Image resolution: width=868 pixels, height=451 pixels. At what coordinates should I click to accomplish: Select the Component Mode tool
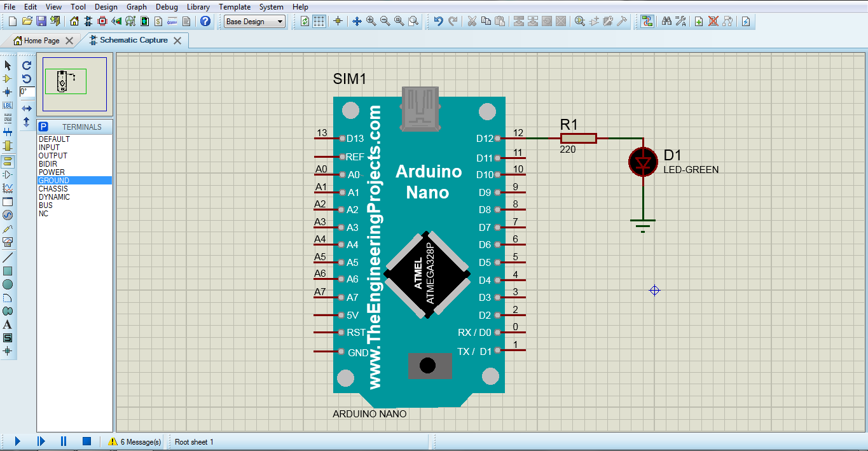tap(8, 78)
